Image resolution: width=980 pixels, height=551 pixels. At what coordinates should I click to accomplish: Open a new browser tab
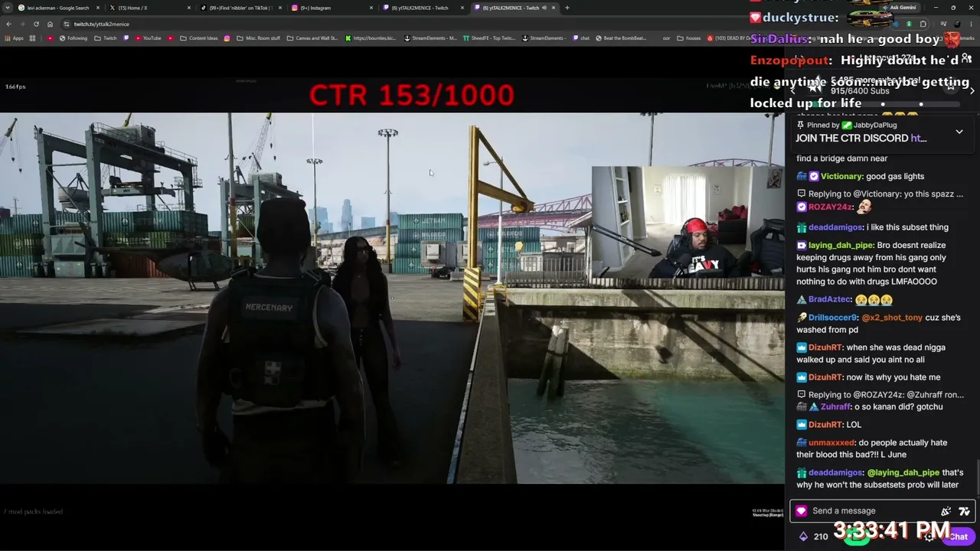coord(567,8)
